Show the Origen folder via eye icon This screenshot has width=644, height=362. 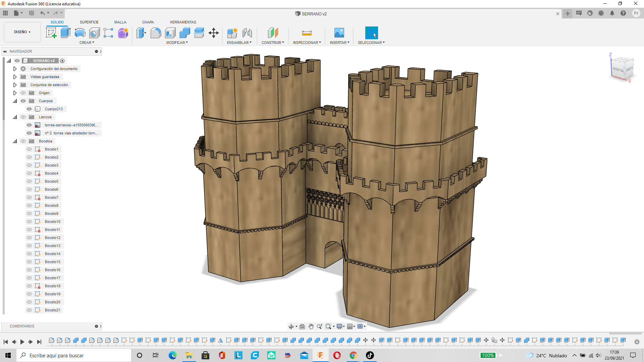[x=23, y=93]
